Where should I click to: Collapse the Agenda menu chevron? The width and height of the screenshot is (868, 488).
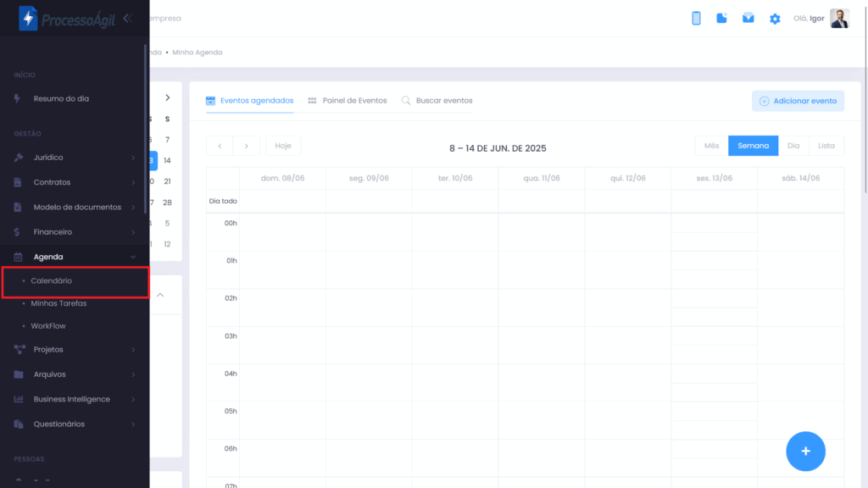(133, 257)
